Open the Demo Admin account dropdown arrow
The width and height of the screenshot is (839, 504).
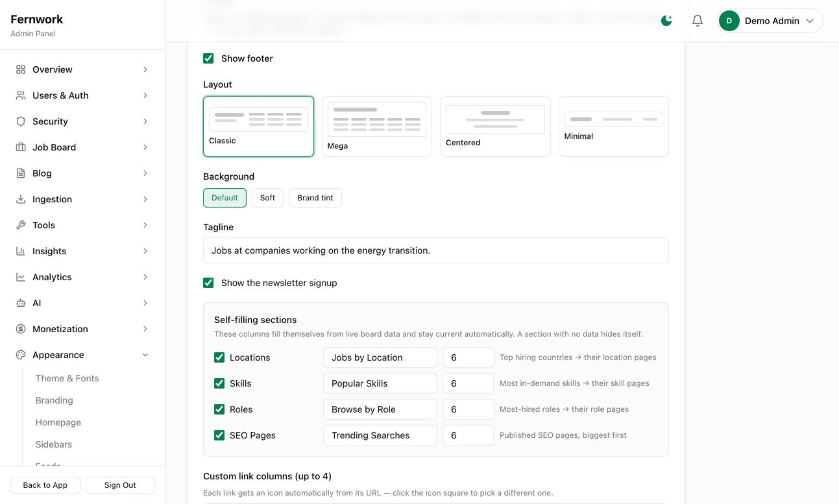(x=810, y=21)
